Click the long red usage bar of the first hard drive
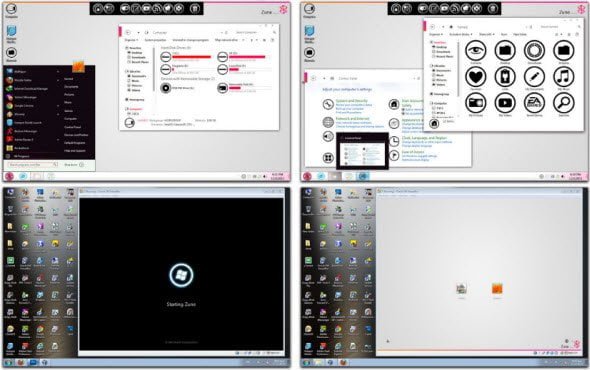590x370 pixels. pyautogui.click(x=192, y=57)
